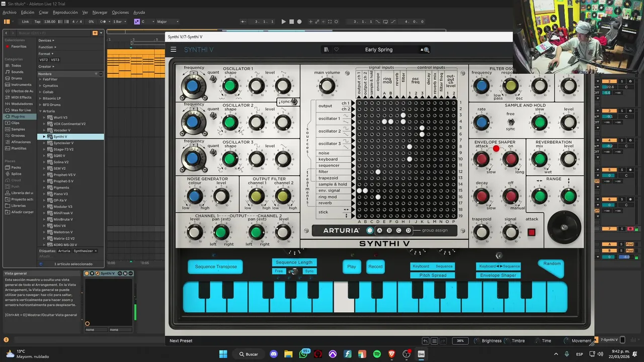Select Instruments category in browser sidebar
This screenshot has width=644, height=362.
pyautogui.click(x=21, y=84)
